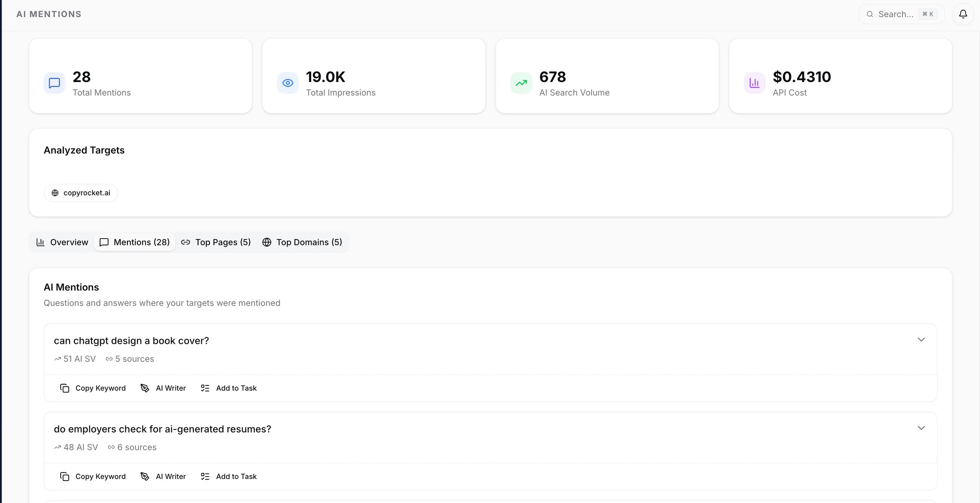
Task: Click the Add to Task checklist icon for book cover
Action: 205,388
